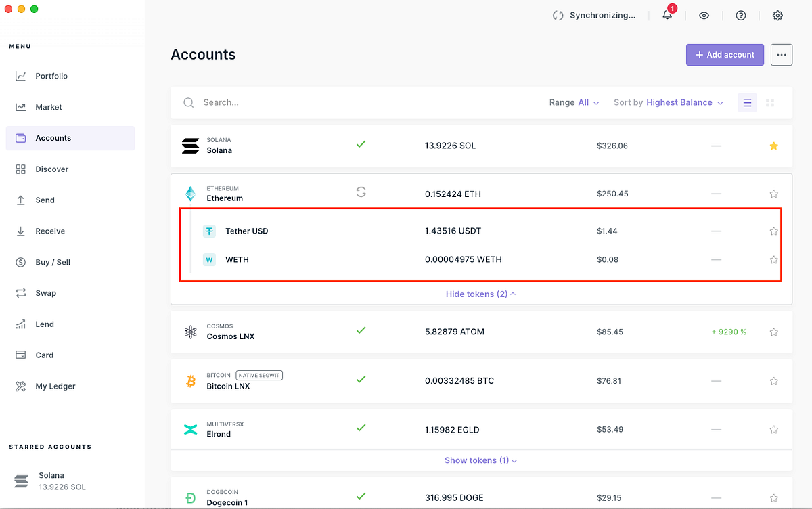Select the Receive icon in the sidebar
Viewport: 812px width, 509px height.
20,231
